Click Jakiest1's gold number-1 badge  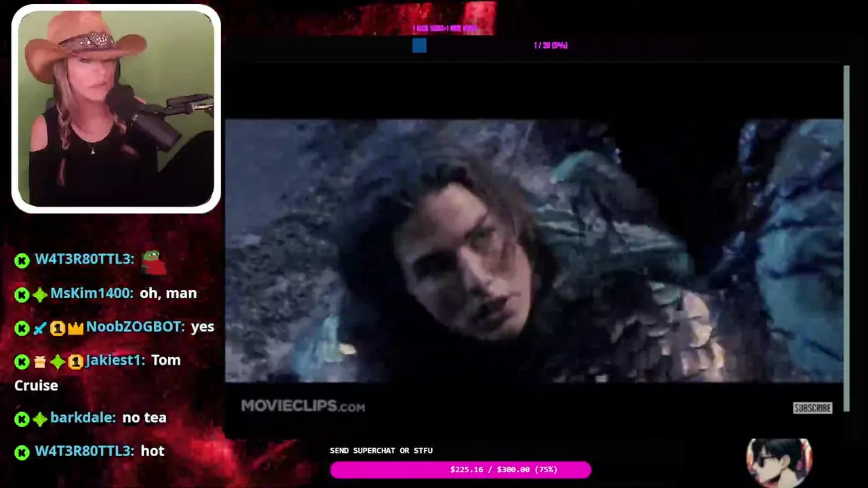click(x=75, y=361)
